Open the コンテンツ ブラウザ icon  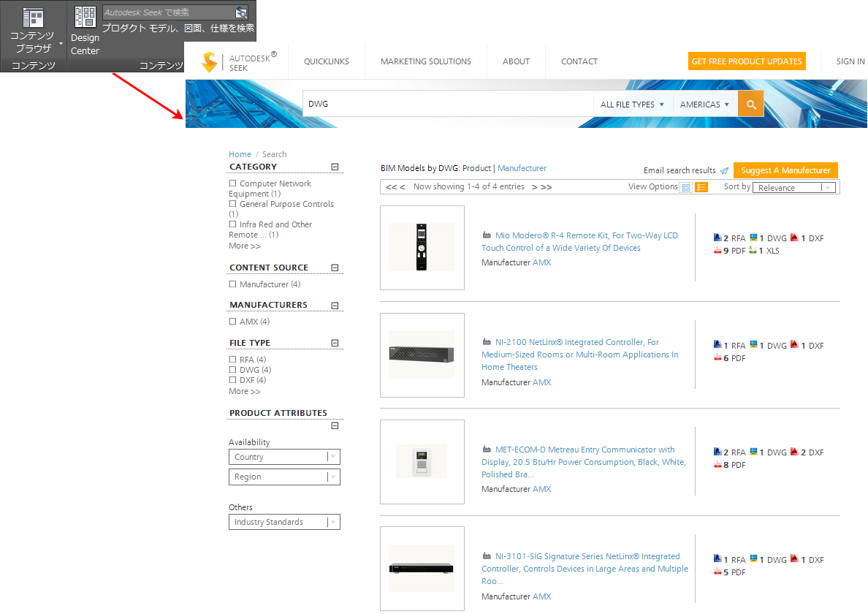33,18
